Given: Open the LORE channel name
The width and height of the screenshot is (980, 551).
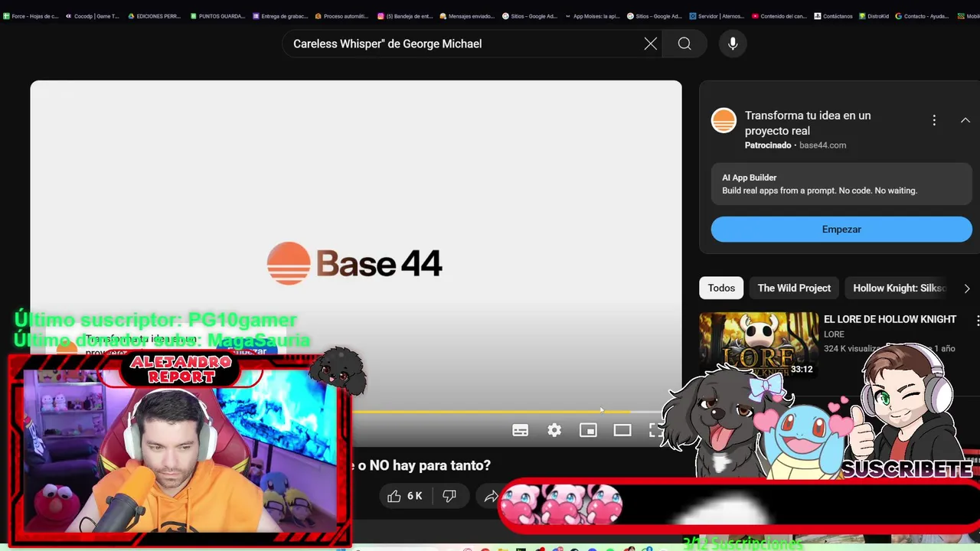Looking at the screenshot, I should (834, 334).
